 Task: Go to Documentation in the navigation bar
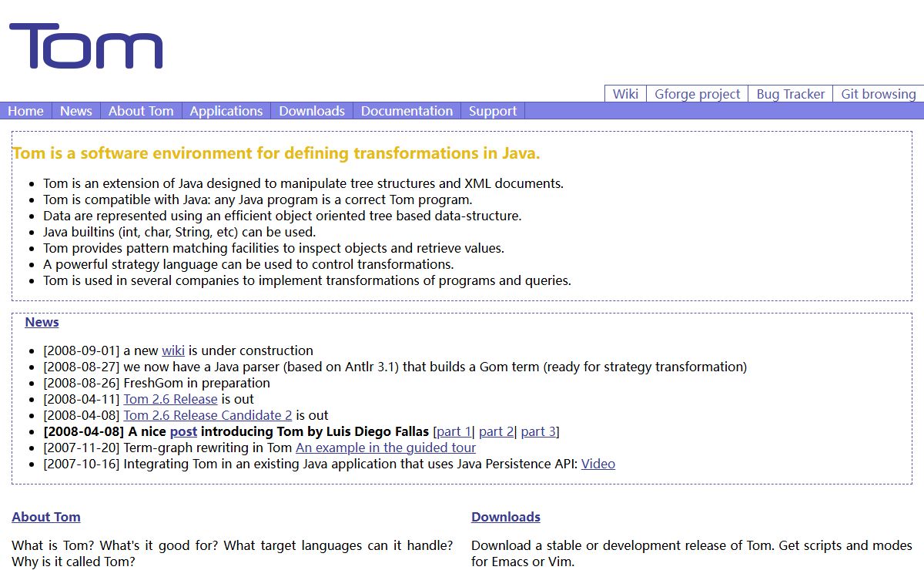(407, 111)
